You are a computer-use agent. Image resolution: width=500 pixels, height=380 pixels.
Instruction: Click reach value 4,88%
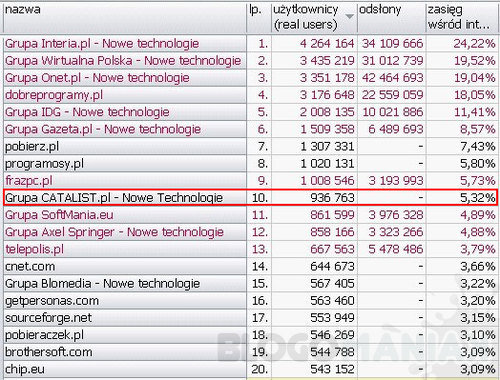[x=478, y=232]
